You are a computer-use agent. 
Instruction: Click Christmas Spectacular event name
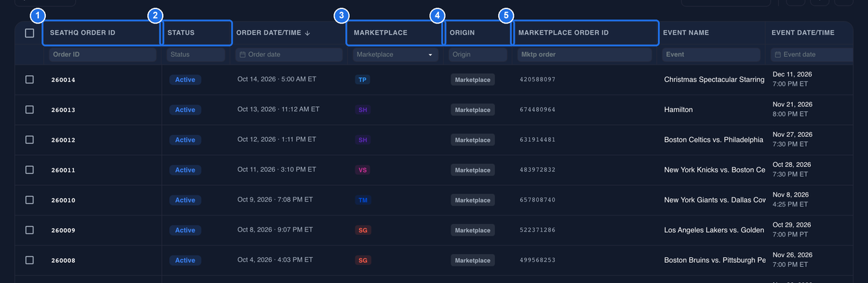coord(714,79)
